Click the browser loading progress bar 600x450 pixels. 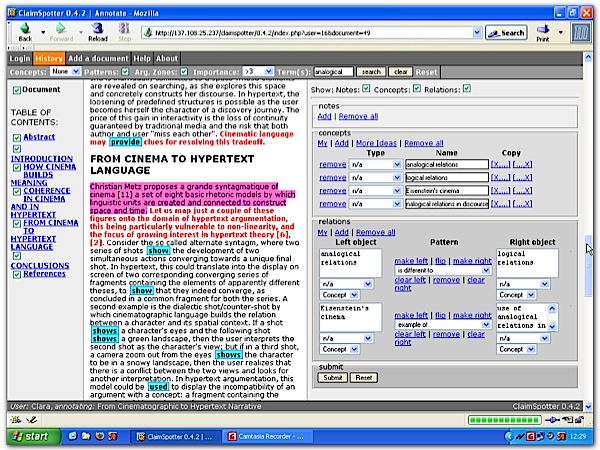[504, 420]
